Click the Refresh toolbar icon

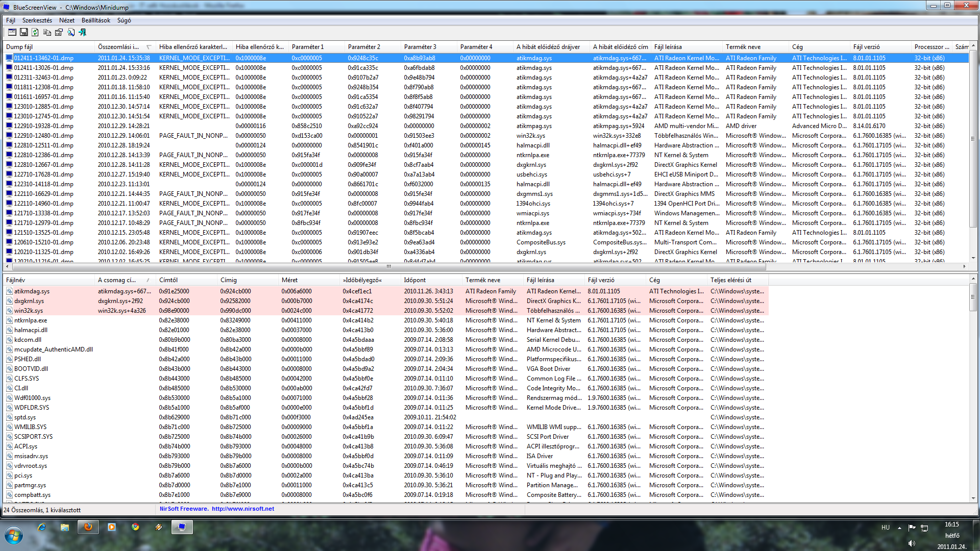35,32
